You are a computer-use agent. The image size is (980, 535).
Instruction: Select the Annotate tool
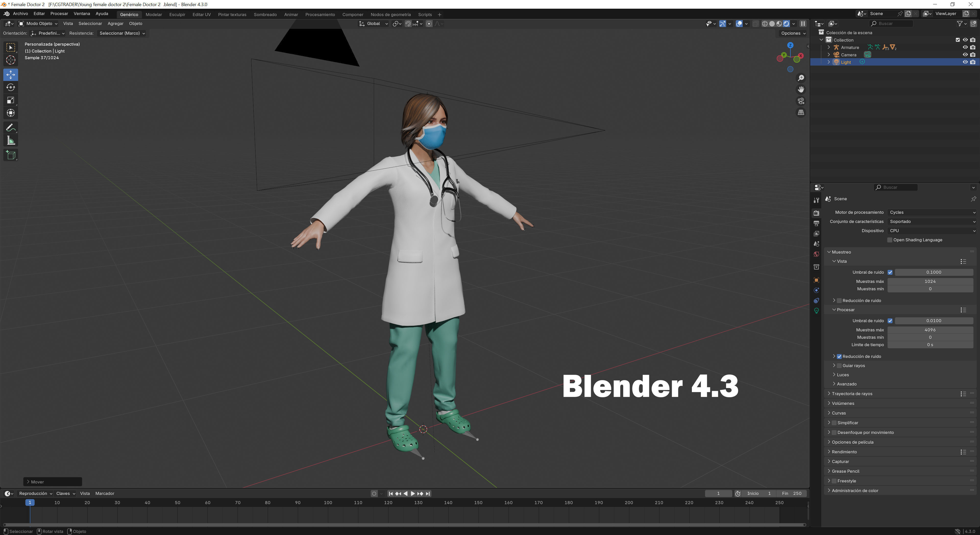(11, 128)
